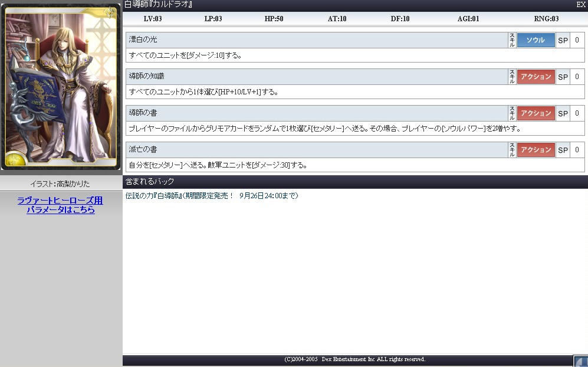Click the 導師の知識 description about HP+10/LV+1

click(203, 92)
